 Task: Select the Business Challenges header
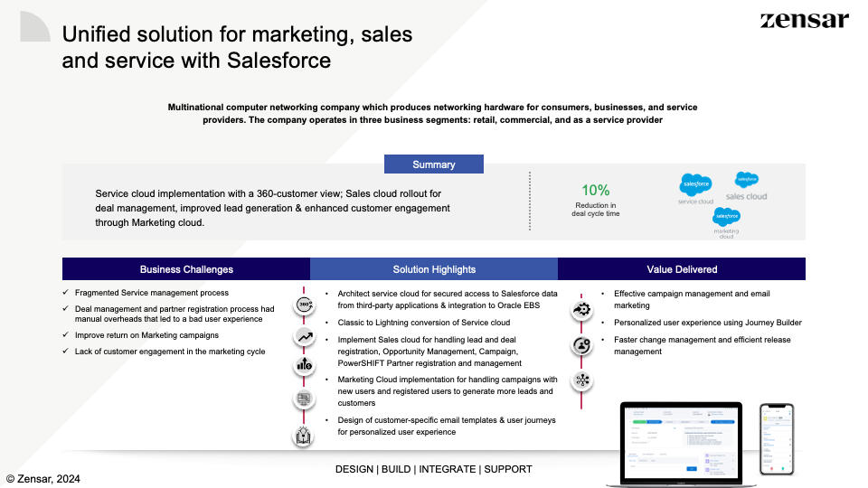coord(186,269)
